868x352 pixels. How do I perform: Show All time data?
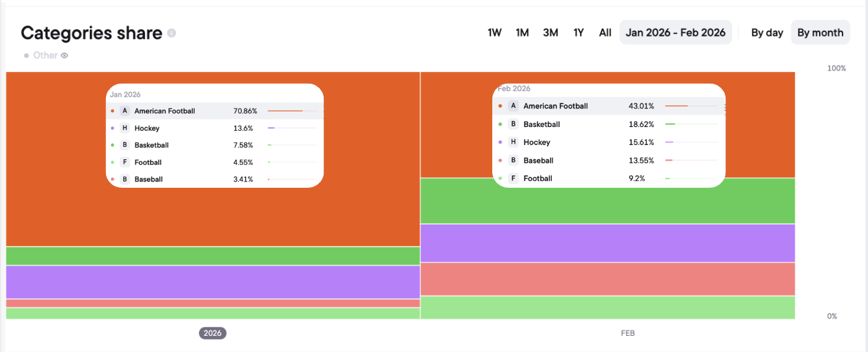(605, 33)
